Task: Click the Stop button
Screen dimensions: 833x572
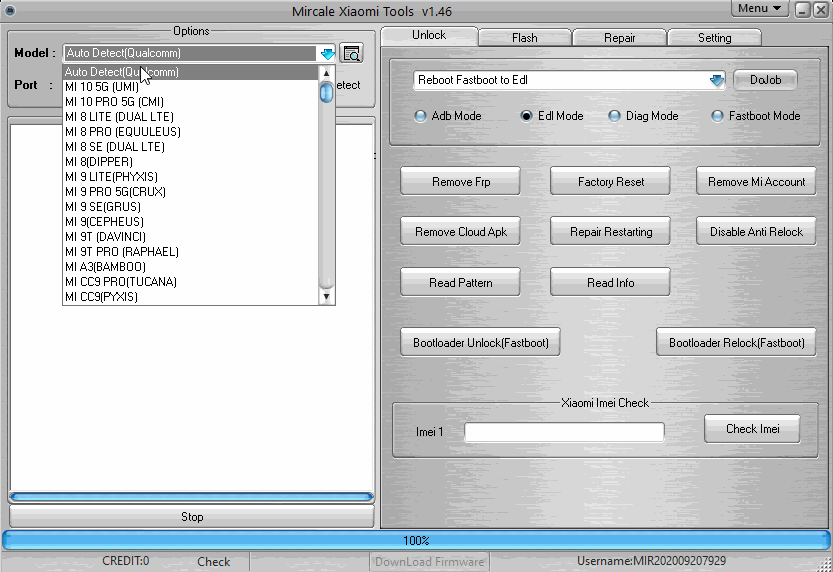Action: [192, 517]
